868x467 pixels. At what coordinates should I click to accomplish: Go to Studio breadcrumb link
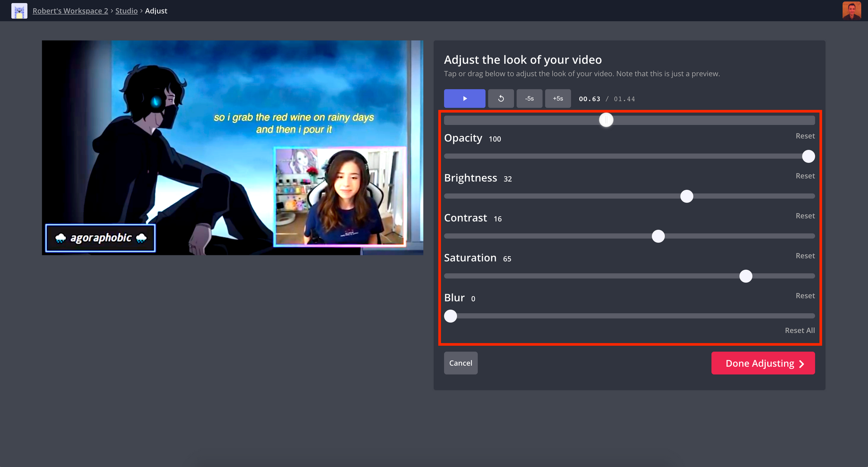126,11
